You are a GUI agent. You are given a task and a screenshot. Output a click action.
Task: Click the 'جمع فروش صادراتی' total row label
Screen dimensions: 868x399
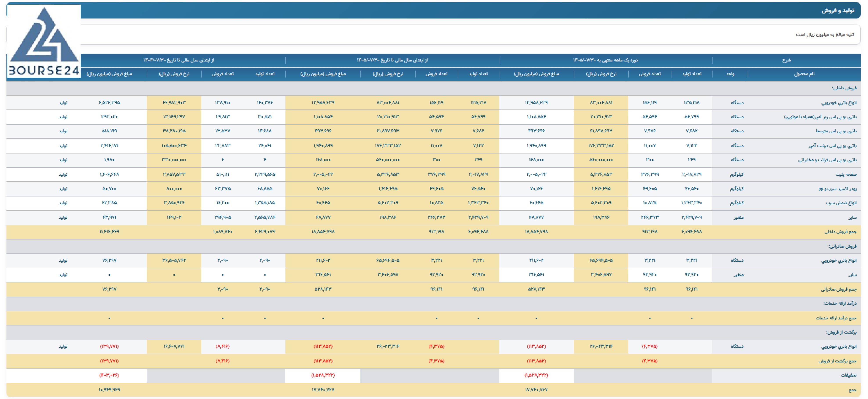[838, 289]
